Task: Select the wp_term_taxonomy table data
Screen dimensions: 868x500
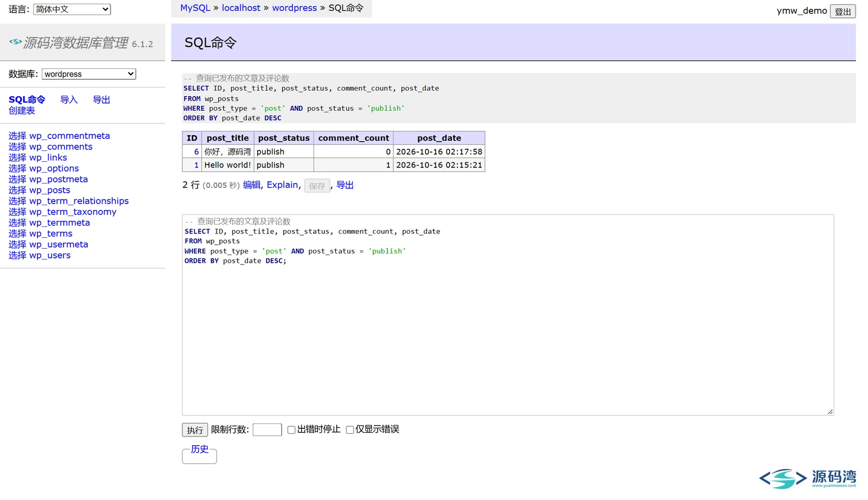Action: [17, 212]
